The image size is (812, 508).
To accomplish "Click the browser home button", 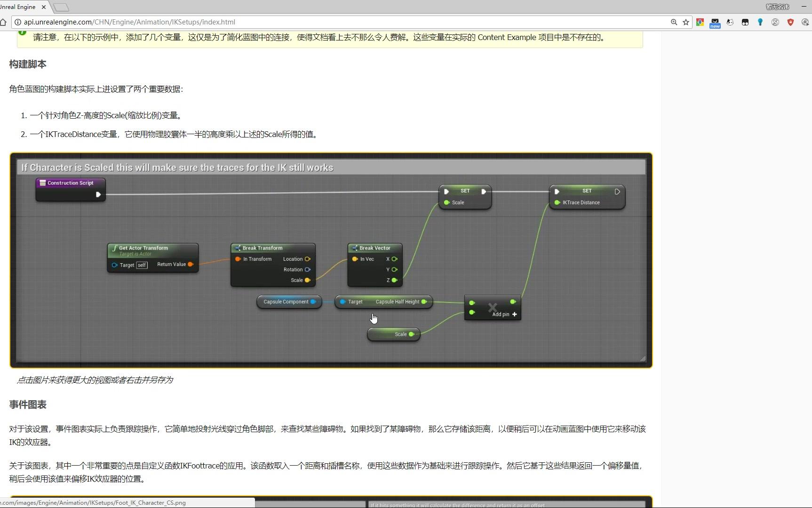I will [4, 22].
